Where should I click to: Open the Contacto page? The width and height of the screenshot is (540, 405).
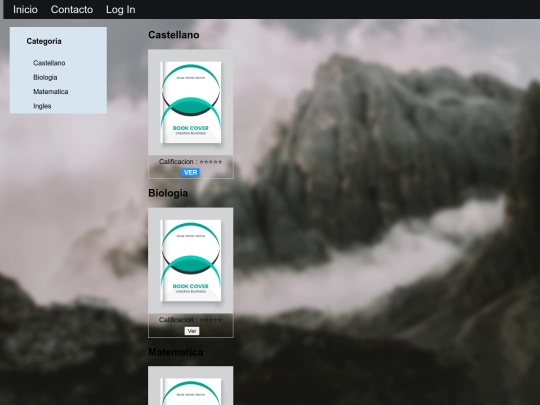(x=72, y=10)
